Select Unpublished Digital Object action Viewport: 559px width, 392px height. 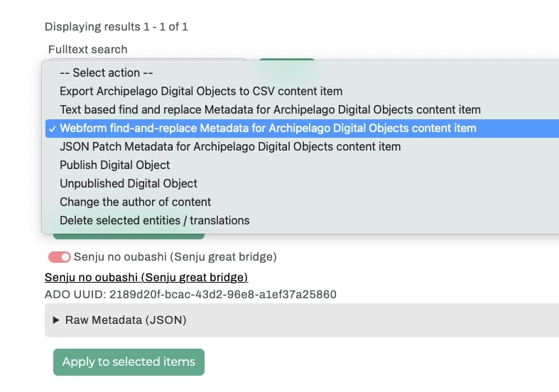pyautogui.click(x=128, y=183)
